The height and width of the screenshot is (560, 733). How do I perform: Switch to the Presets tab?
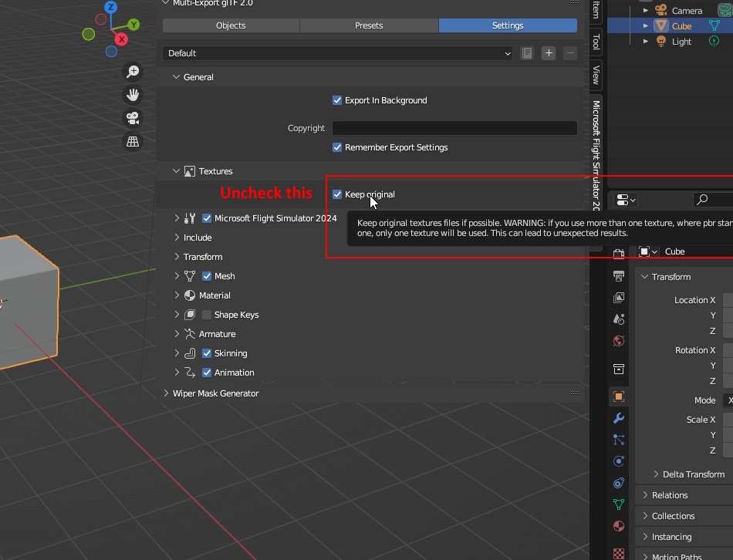click(369, 25)
